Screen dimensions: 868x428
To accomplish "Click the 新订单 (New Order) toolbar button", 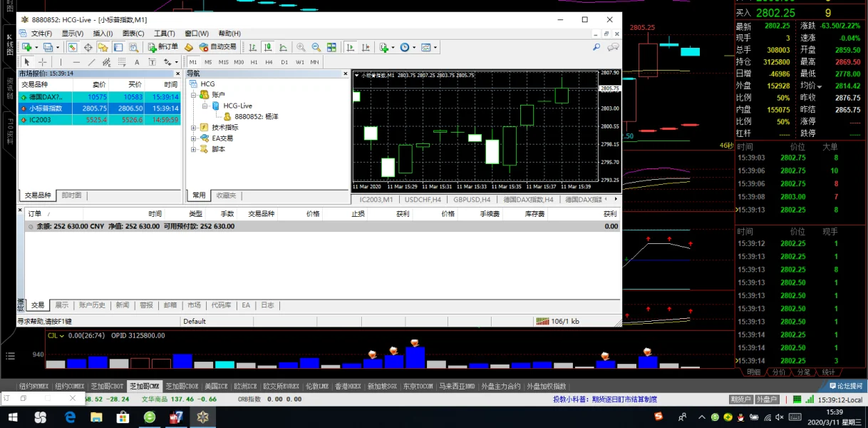I will click(x=163, y=47).
